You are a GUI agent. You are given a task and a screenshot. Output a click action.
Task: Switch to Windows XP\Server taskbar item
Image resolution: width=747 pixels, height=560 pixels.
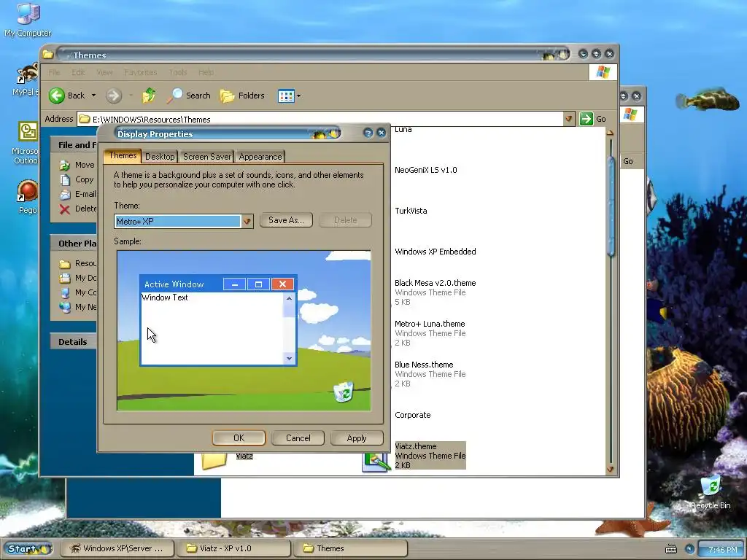click(116, 548)
